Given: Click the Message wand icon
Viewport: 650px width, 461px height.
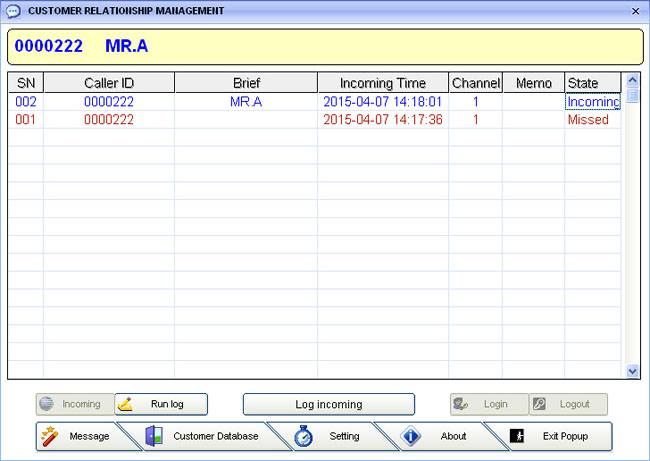Looking at the screenshot, I should (x=50, y=437).
